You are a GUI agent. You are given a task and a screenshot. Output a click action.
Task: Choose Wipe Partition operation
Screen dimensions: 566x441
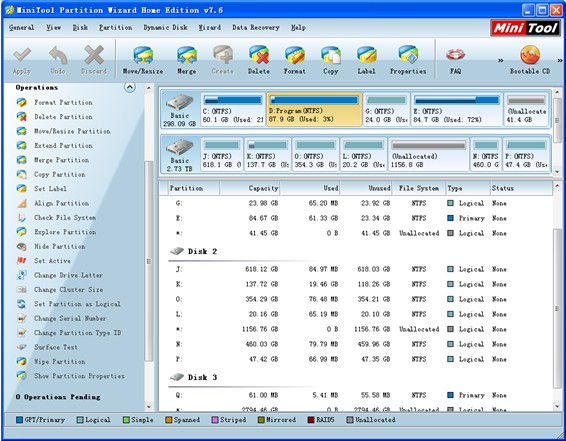(51, 362)
